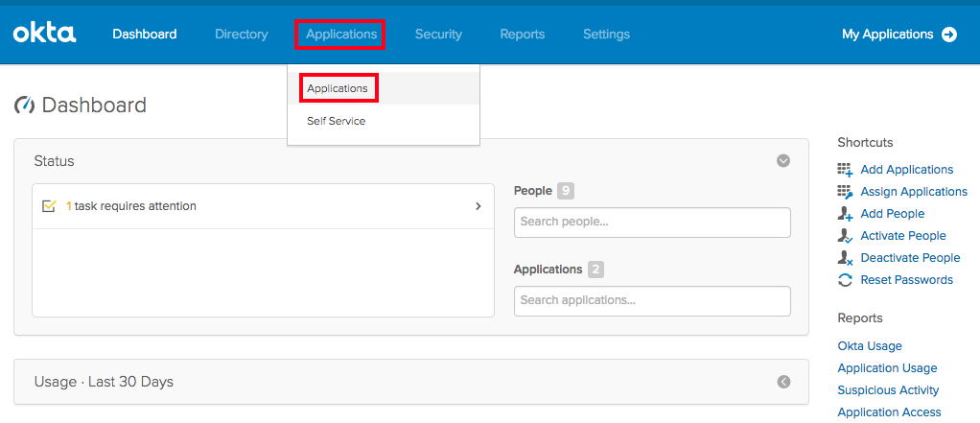This screenshot has width=980, height=423.
Task: Click the Applications count badge 2
Action: point(595,270)
